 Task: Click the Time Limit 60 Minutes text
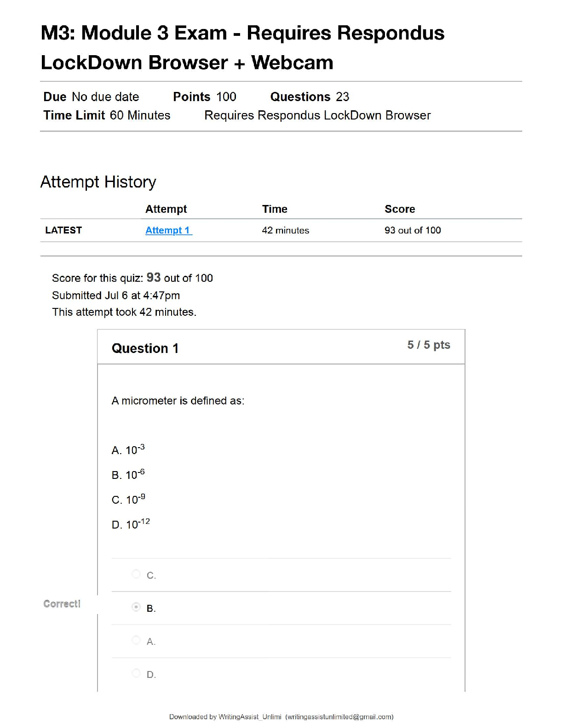click(107, 115)
